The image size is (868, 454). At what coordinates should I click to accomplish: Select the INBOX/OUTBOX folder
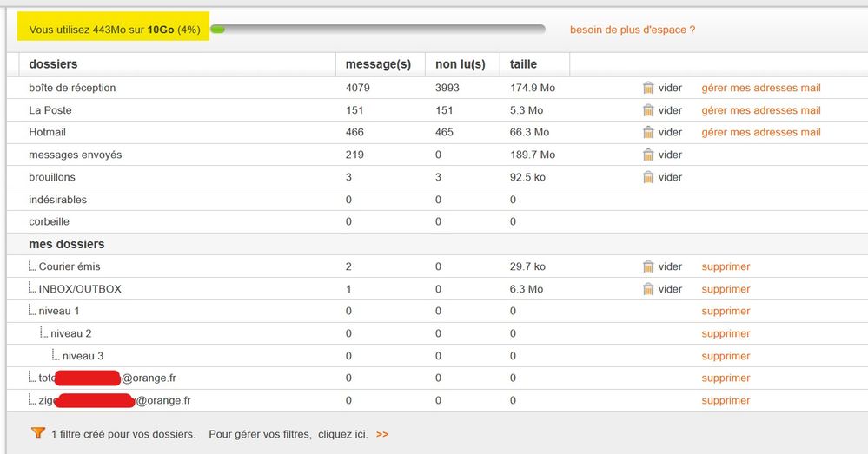(x=80, y=289)
